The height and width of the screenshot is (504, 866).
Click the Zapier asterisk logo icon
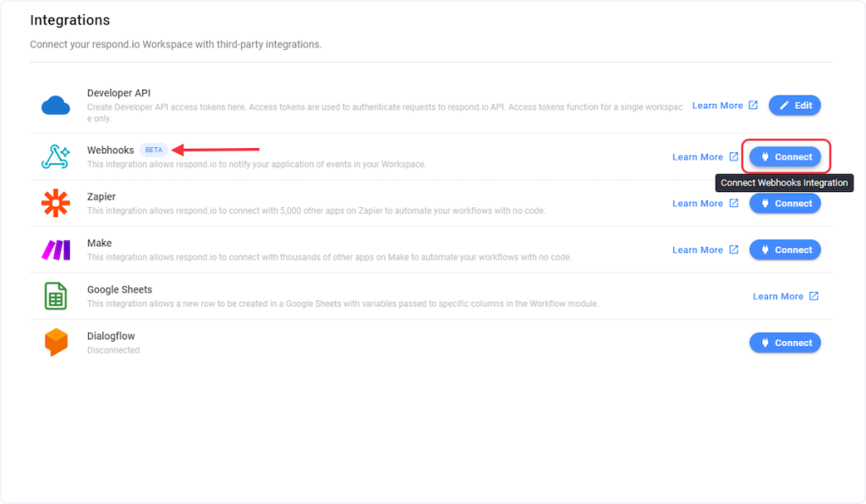point(56,203)
